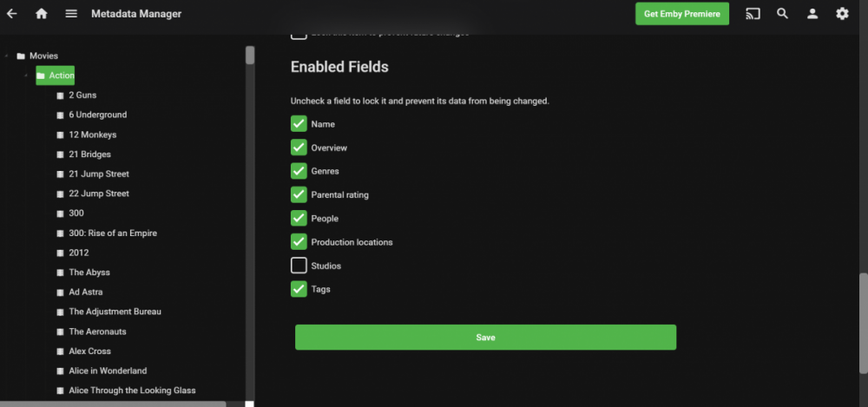
Task: Click the Action folder icon
Action: pyautogui.click(x=42, y=75)
